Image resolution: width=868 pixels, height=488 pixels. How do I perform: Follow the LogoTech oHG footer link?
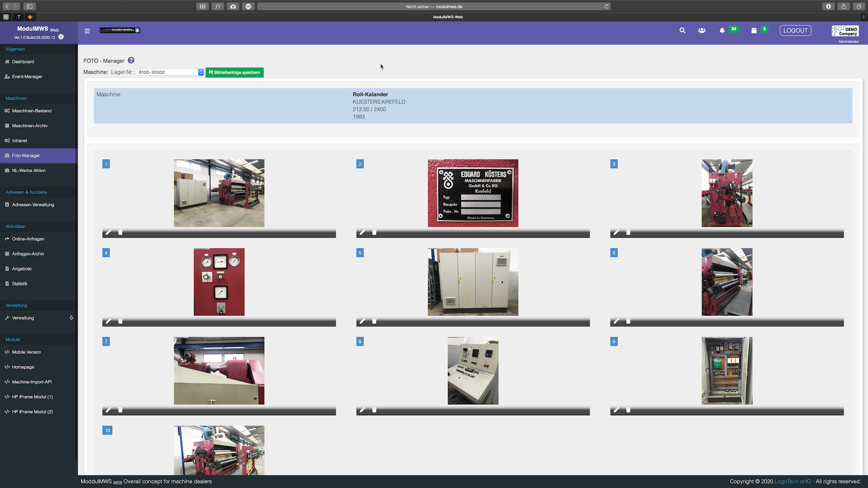click(x=793, y=482)
